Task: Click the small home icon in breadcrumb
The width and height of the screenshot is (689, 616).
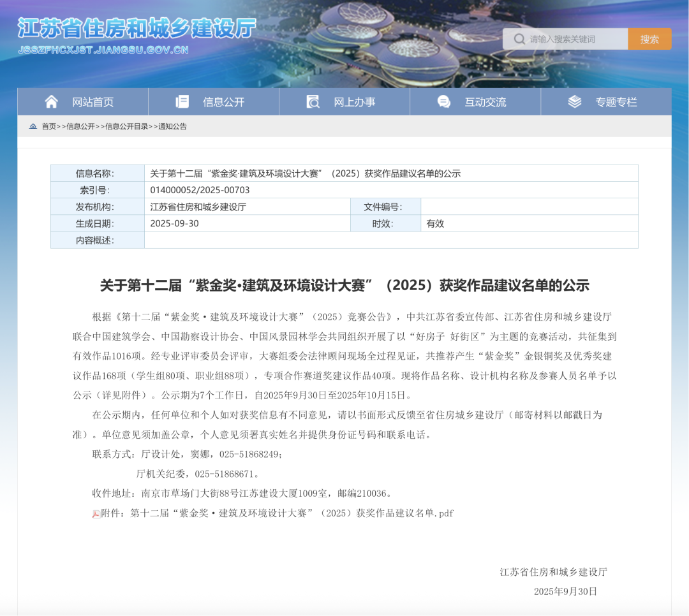Action: pyautogui.click(x=33, y=126)
